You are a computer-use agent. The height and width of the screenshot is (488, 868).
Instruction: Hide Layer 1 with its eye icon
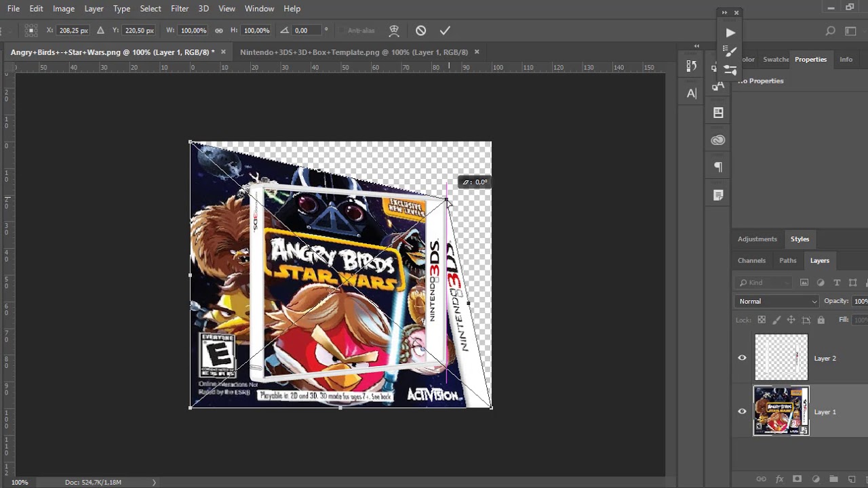(x=742, y=411)
